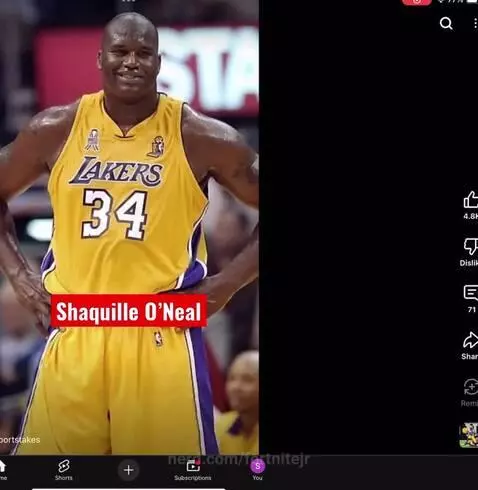Image resolution: width=478 pixels, height=490 pixels.
Task: Open the search magnifier icon
Action: (x=446, y=23)
